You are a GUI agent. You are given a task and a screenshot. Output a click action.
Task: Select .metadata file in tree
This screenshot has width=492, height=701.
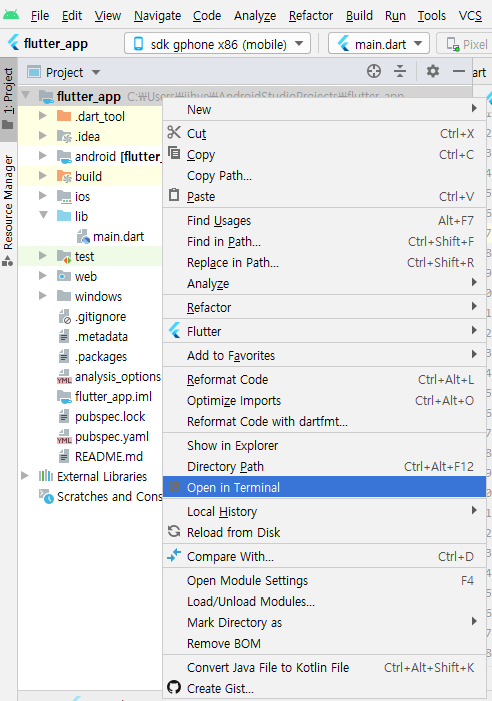click(x=101, y=336)
